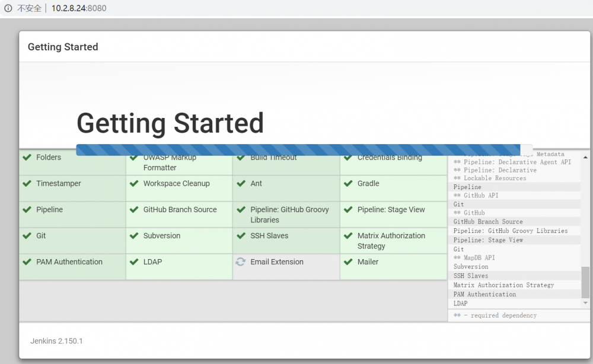The width and height of the screenshot is (593, 364).
Task: Click the log panel scroll up arrow
Action: [586, 157]
